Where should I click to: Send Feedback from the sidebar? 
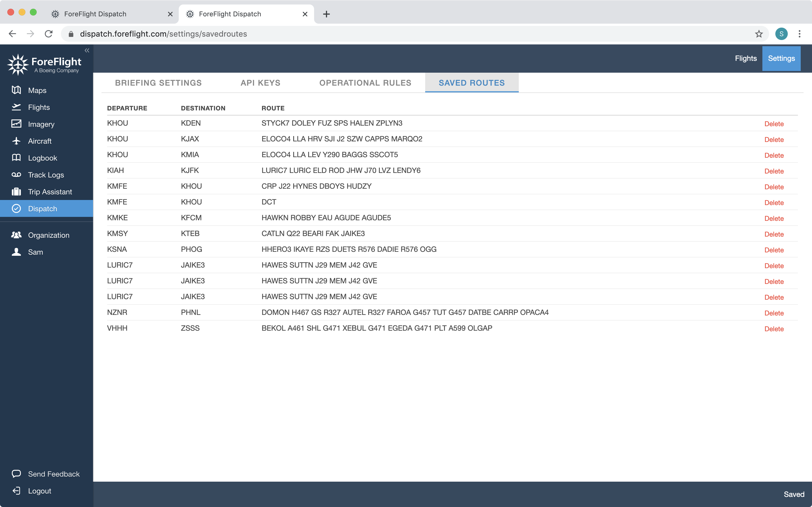[x=54, y=474]
